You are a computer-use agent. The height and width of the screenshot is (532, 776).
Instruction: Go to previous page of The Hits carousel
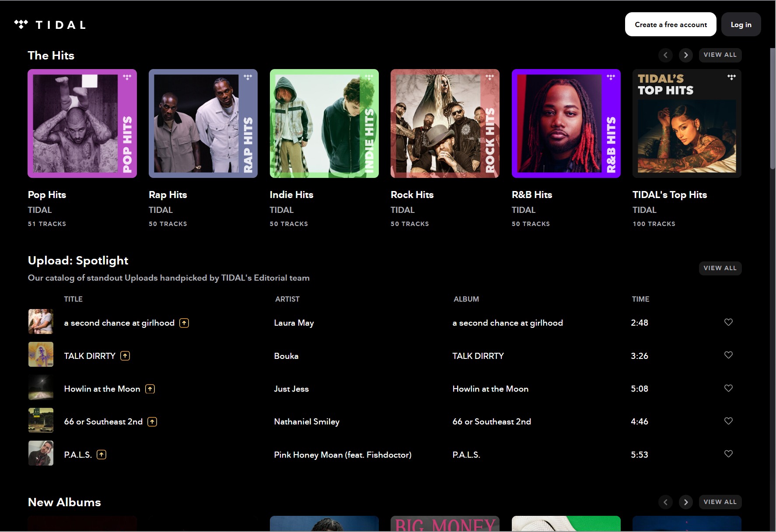(x=665, y=55)
